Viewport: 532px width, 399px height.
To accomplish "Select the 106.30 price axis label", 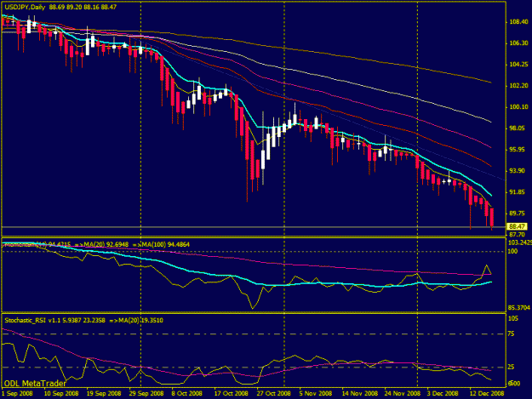I will coord(518,43).
